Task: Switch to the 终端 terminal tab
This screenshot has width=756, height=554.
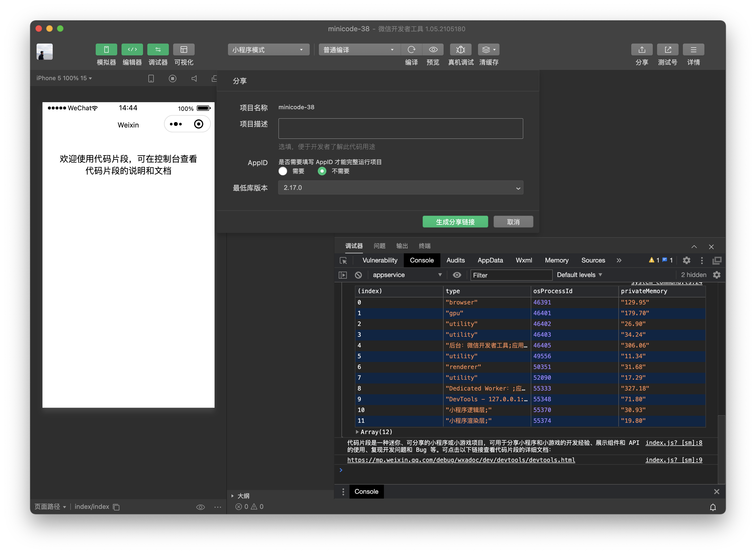Action: coord(425,246)
